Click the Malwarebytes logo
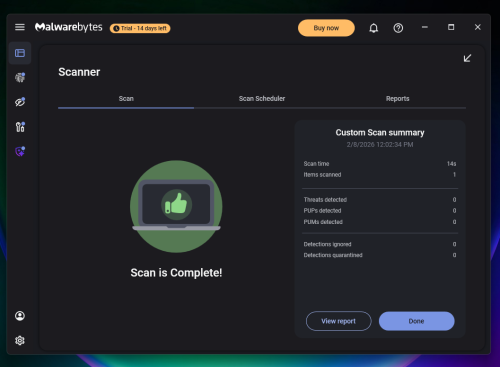Screen dimensions: 500x367 (x=69, y=27)
